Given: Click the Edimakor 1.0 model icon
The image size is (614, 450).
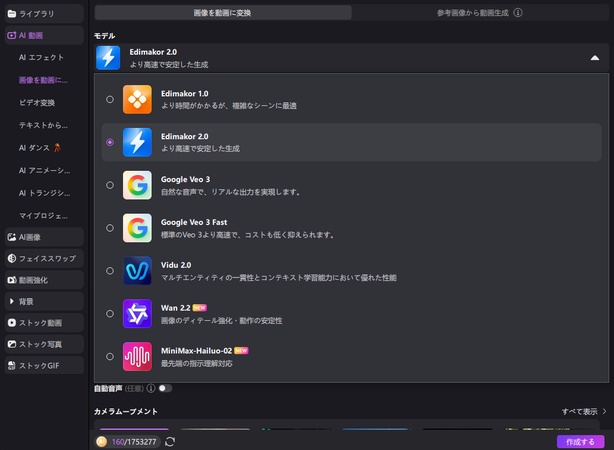Looking at the screenshot, I should click(137, 100).
